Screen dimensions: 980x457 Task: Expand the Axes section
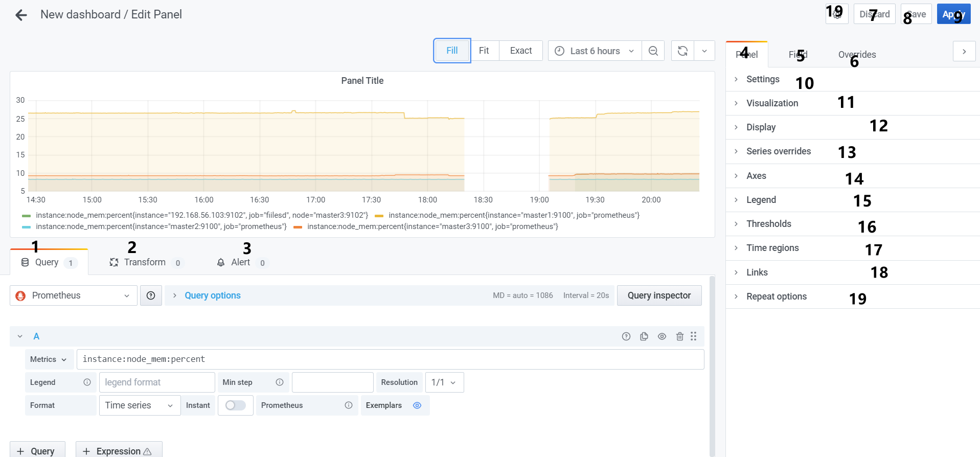pos(853,176)
